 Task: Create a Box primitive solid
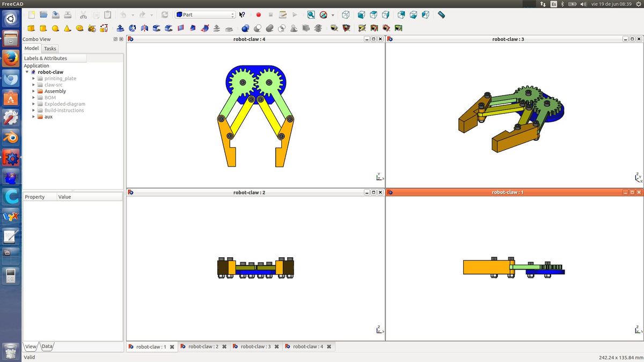click(31, 28)
